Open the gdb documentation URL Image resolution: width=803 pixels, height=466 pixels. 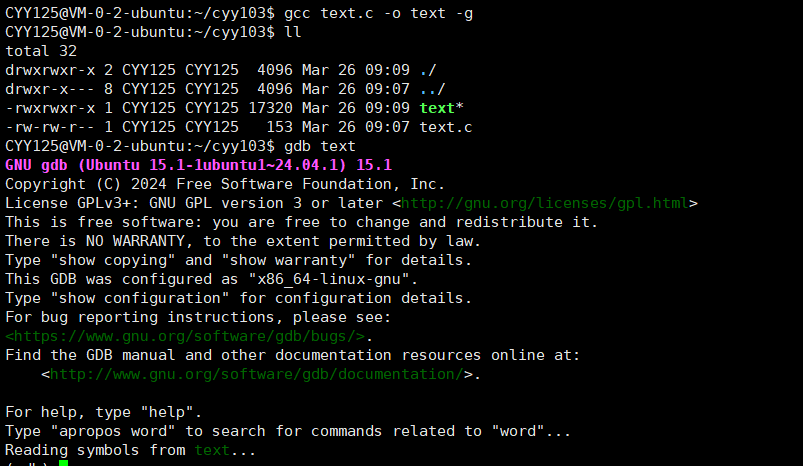coord(257,374)
